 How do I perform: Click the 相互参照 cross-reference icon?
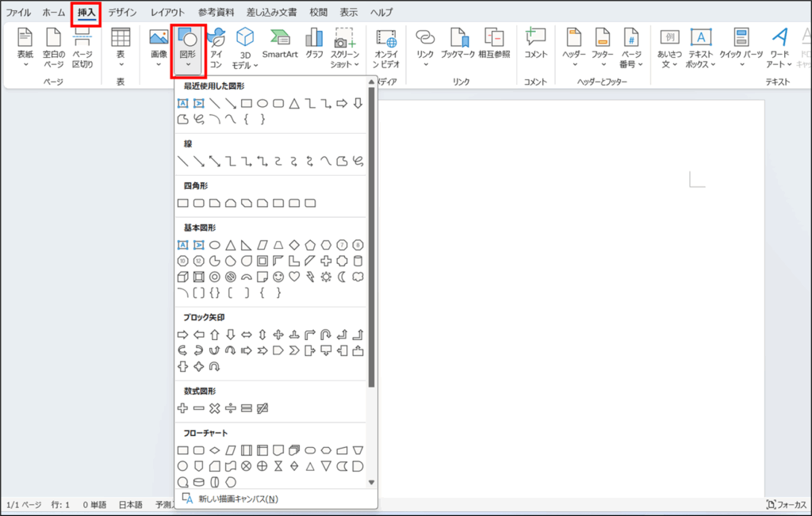coord(493,44)
